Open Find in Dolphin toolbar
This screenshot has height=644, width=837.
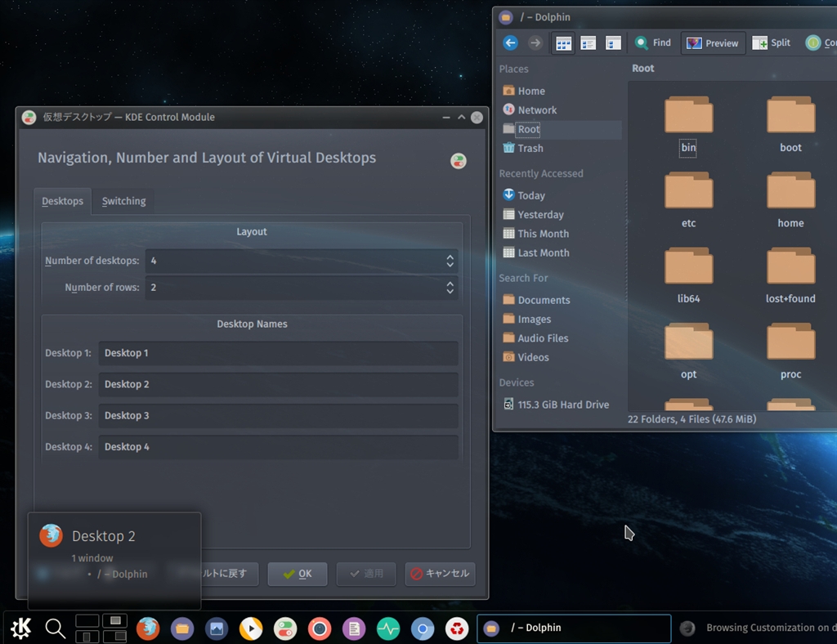tap(653, 42)
